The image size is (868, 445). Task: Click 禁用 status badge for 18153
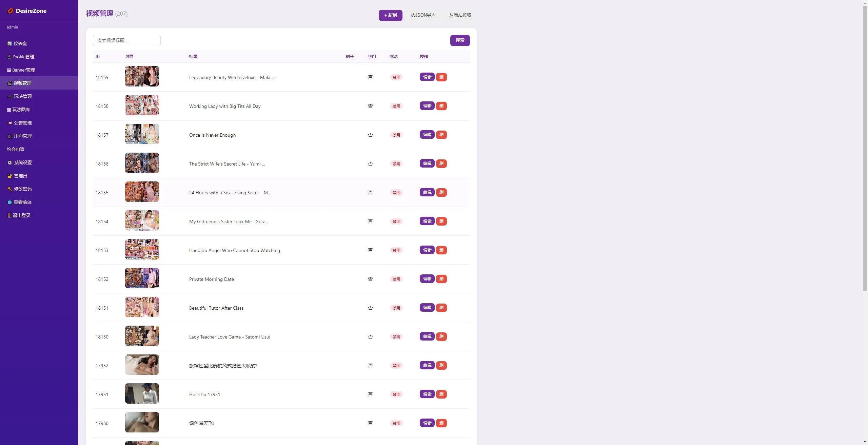coord(396,250)
